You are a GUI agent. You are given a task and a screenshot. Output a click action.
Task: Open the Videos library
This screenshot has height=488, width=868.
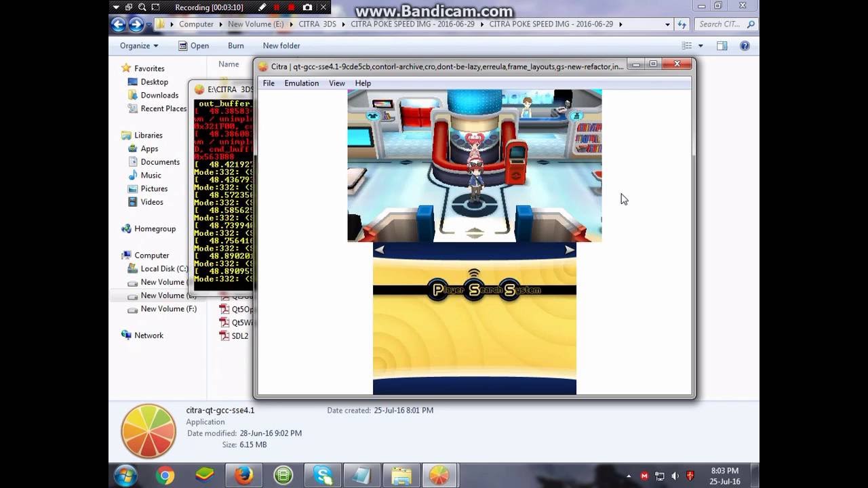click(x=152, y=202)
